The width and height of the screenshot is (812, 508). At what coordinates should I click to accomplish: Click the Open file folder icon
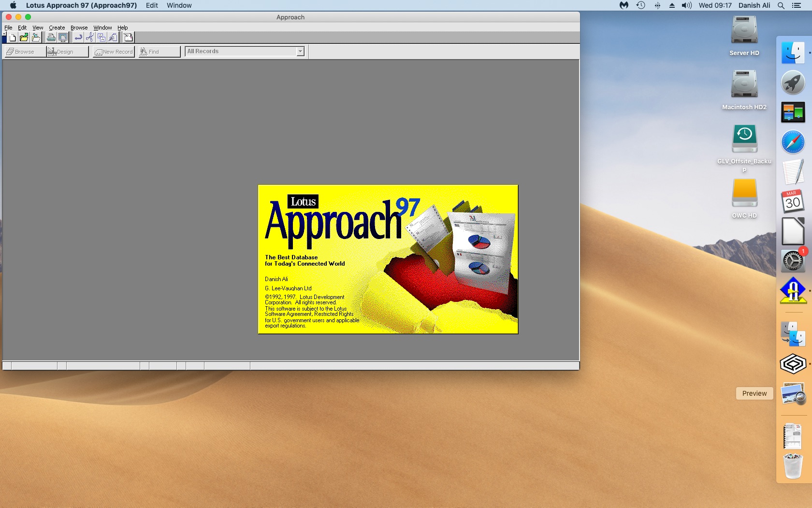[24, 38]
